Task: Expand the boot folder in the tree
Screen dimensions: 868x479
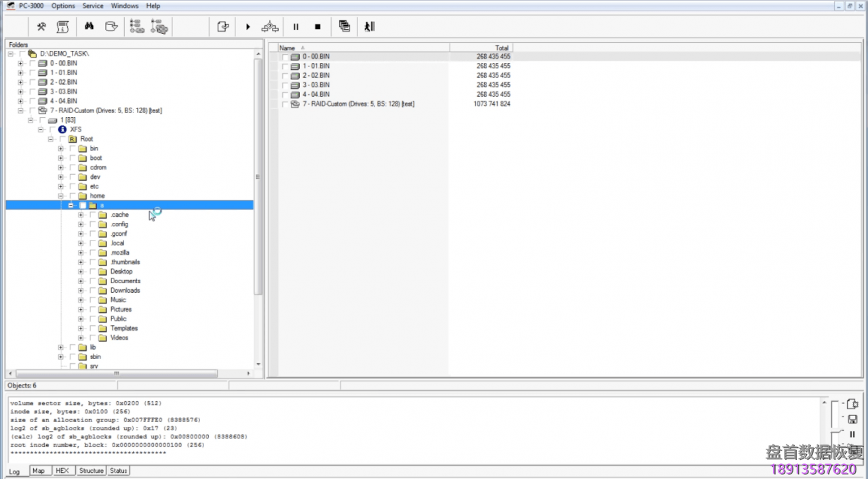Action: tap(60, 158)
